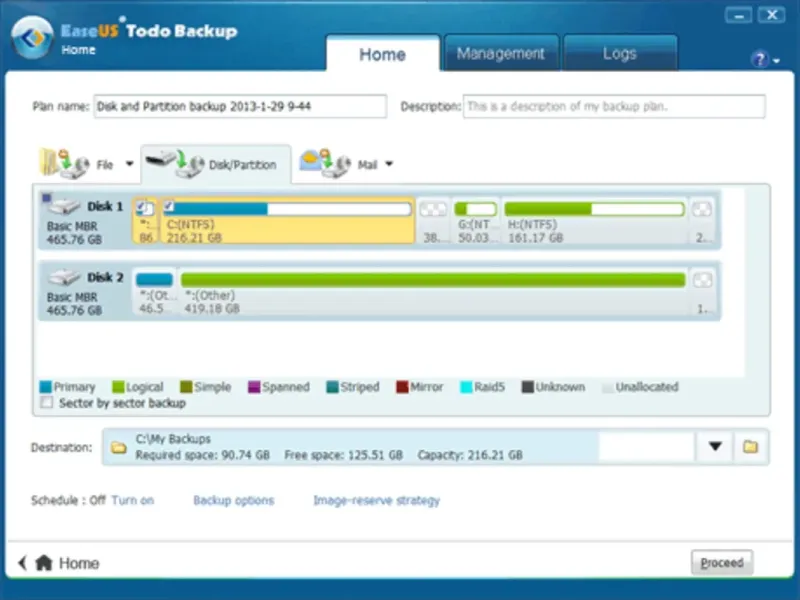The height and width of the screenshot is (600, 800).
Task: Click the Home text link at bottom
Action: (x=79, y=563)
